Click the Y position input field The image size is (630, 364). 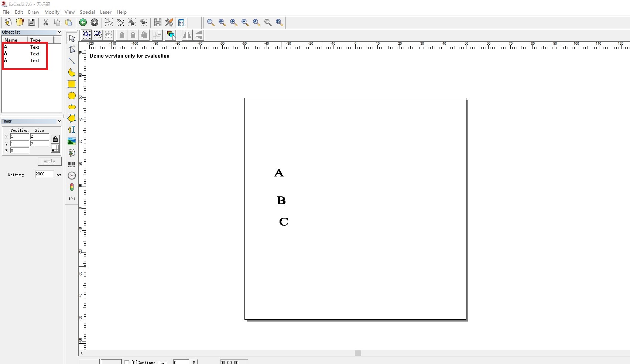point(20,144)
